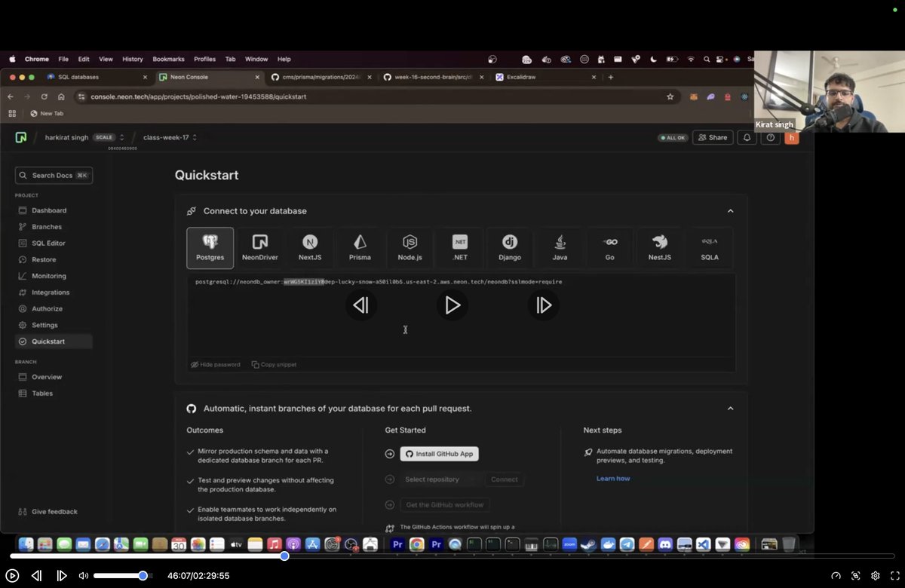Viewport: 905px width, 588px height.
Task: Play video with center play overlay
Action: 452,305
